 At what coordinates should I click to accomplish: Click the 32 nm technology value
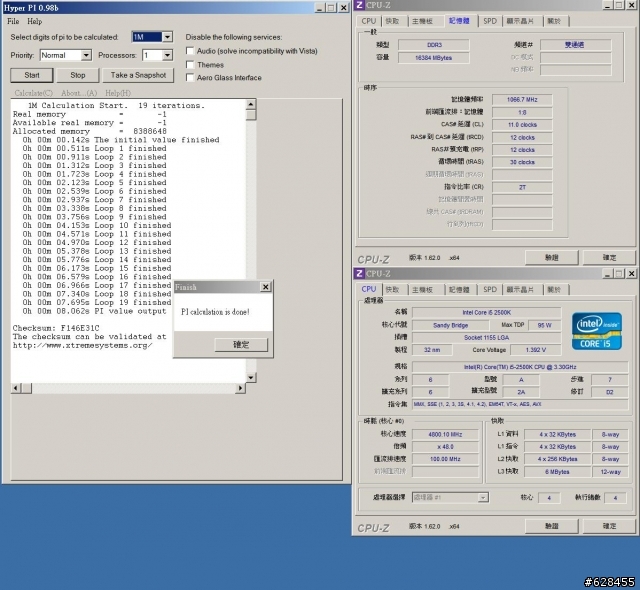pyautogui.click(x=432, y=350)
